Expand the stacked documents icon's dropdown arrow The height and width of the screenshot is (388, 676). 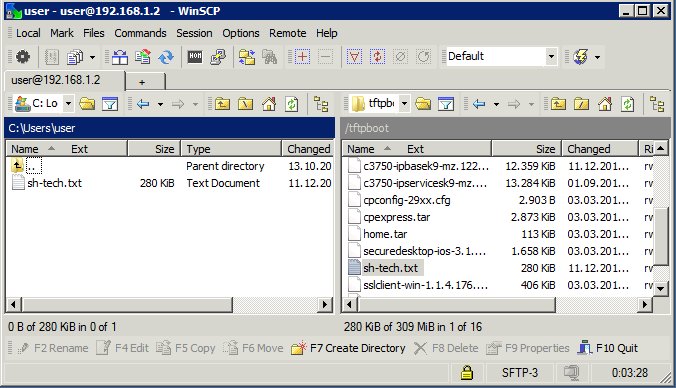click(x=92, y=57)
